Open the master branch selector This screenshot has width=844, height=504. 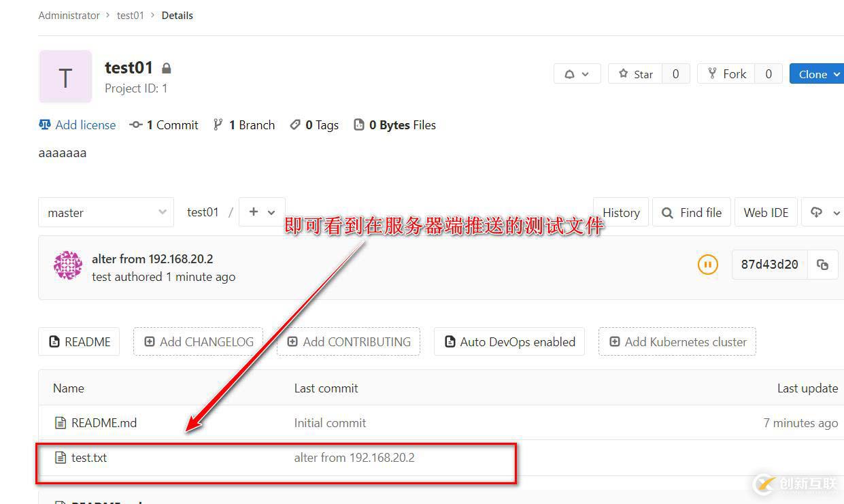click(106, 212)
